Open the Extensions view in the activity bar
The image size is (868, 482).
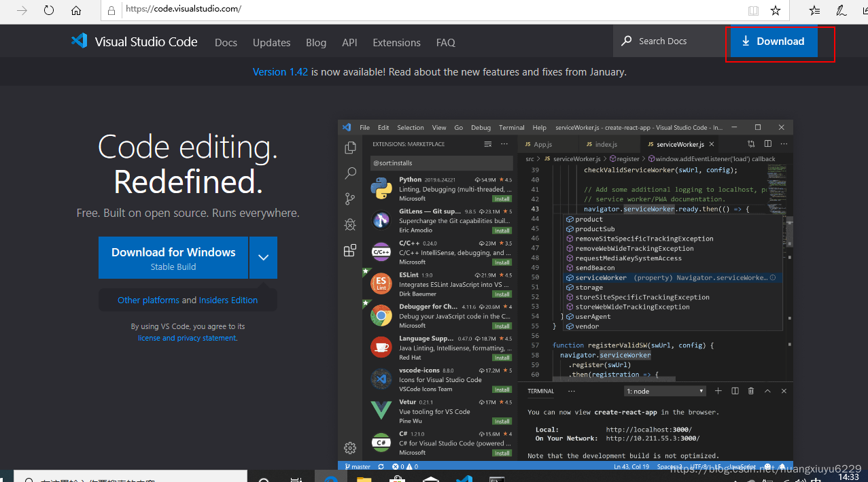[350, 250]
